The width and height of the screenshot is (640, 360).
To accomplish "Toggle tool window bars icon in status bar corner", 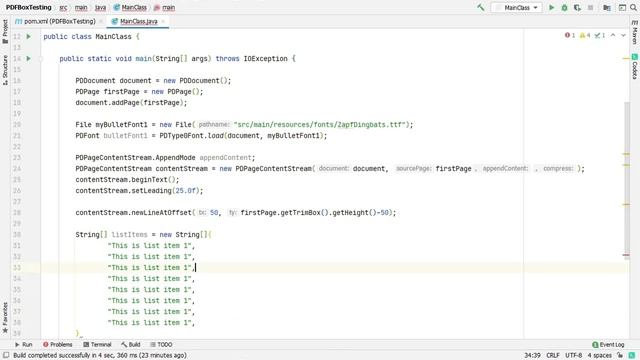I will click(x=6, y=355).
